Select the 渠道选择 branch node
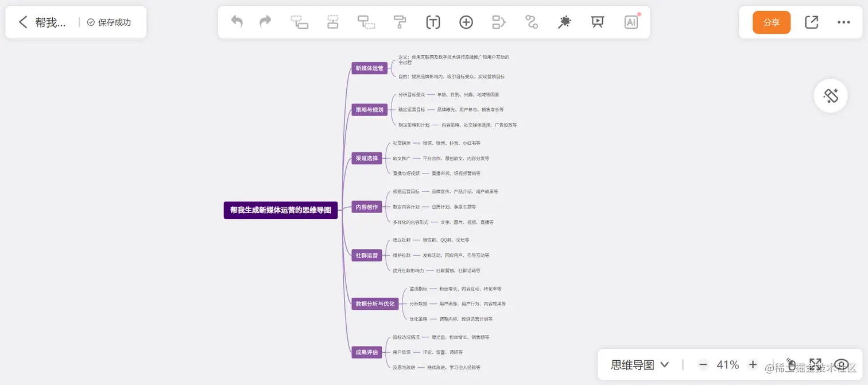The width and height of the screenshot is (868, 385). click(367, 158)
